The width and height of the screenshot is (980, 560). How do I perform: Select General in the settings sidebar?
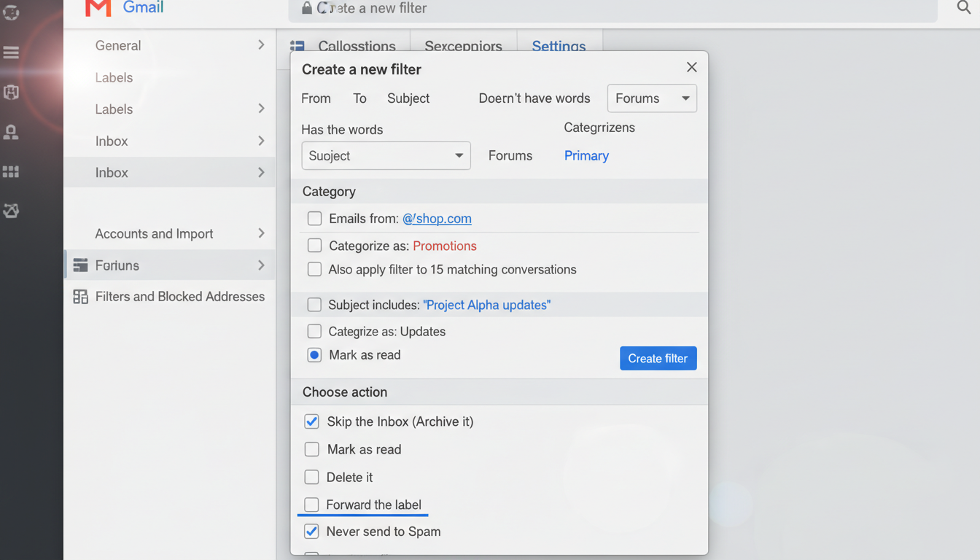pos(118,45)
